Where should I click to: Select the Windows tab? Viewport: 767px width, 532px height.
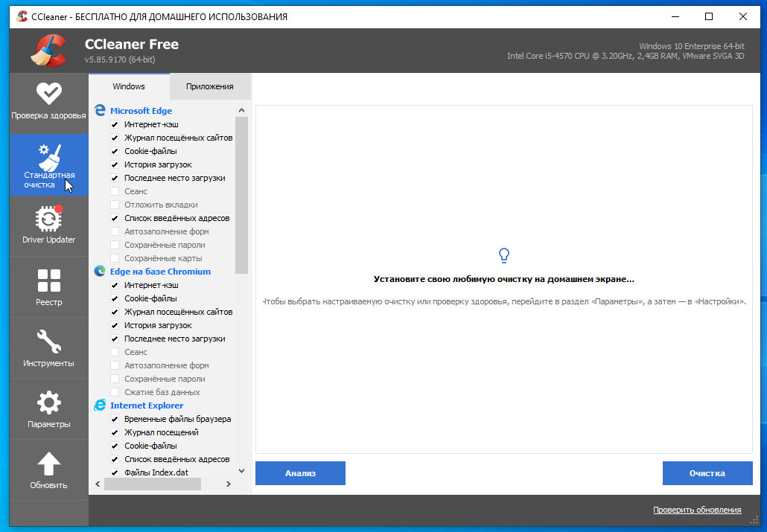[128, 86]
